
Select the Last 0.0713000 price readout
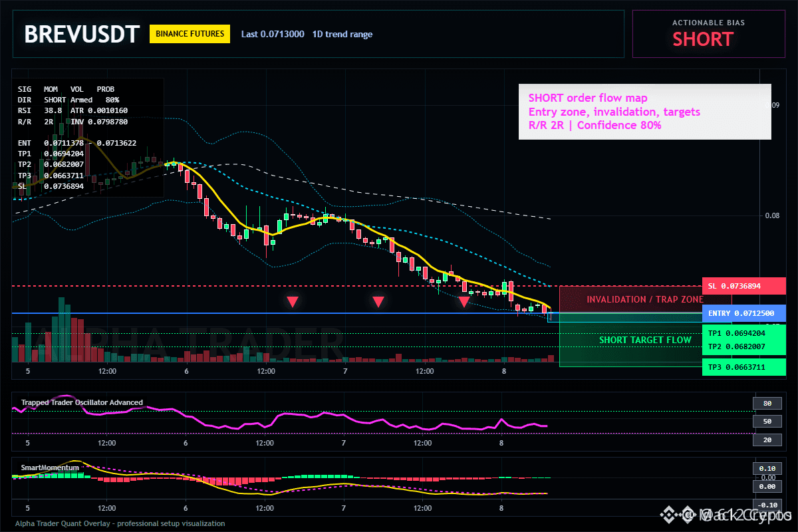[273, 34]
